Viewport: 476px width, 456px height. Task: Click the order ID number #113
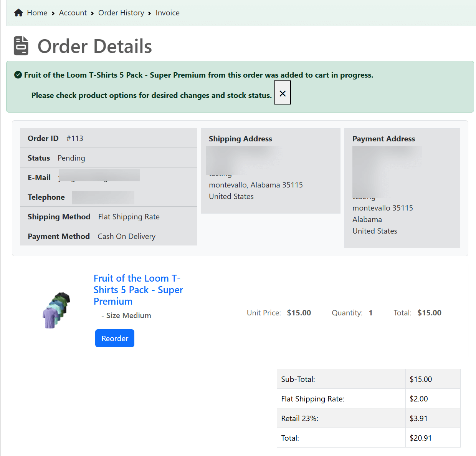tap(75, 138)
